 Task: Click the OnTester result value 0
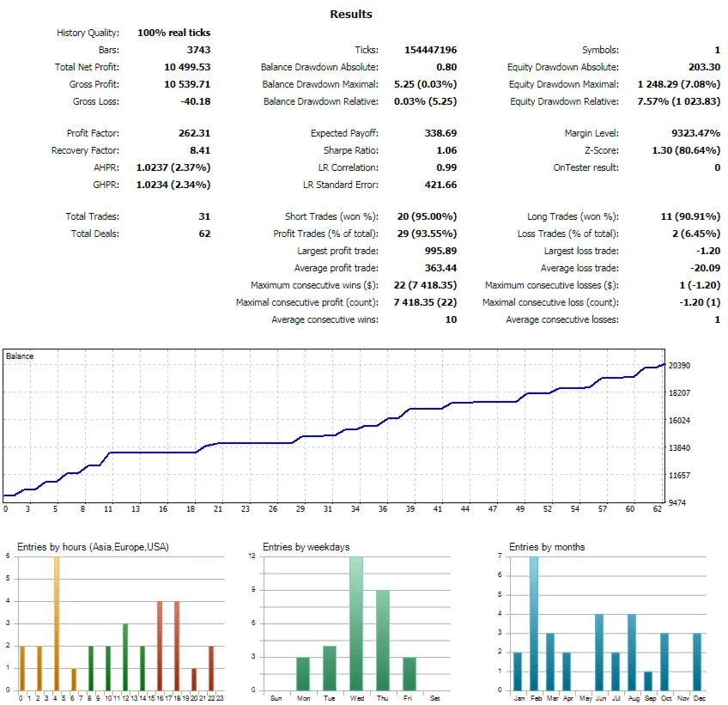click(718, 167)
